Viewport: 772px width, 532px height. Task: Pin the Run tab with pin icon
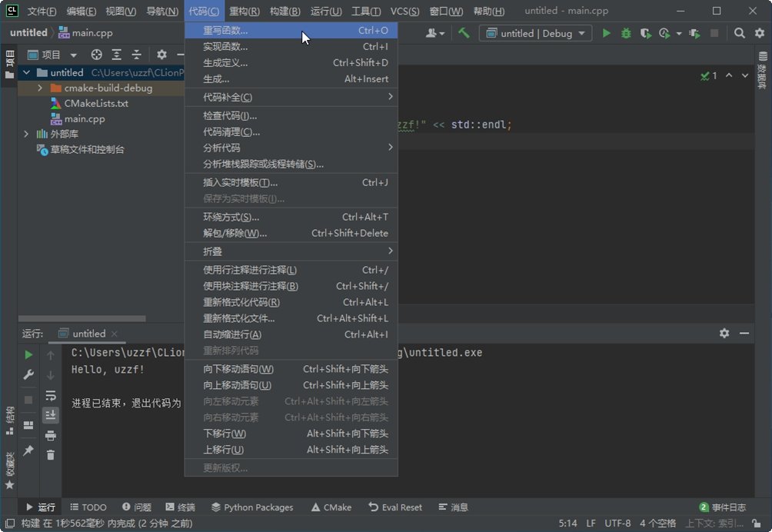click(28, 450)
